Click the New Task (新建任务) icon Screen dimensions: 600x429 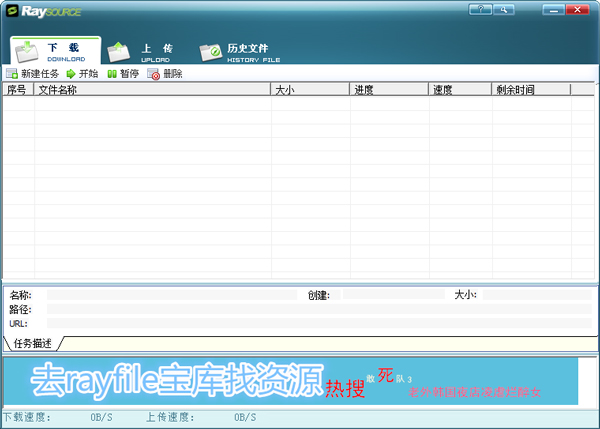click(x=11, y=74)
